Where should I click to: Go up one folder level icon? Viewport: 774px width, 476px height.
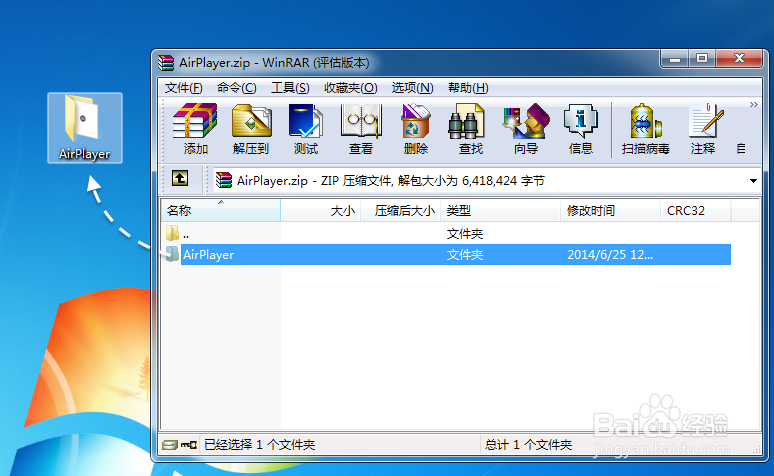[x=180, y=179]
